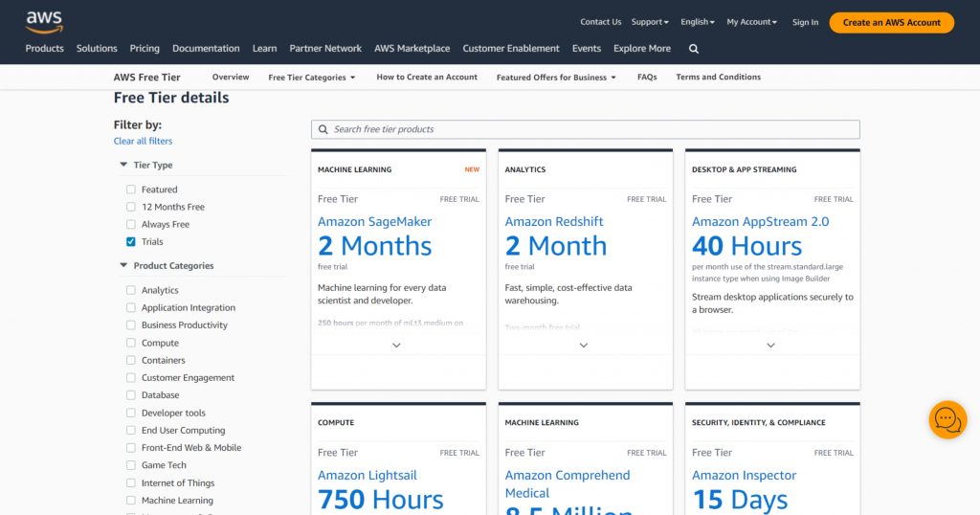Expand the Amazon Redshift card details chevron

pyautogui.click(x=583, y=345)
